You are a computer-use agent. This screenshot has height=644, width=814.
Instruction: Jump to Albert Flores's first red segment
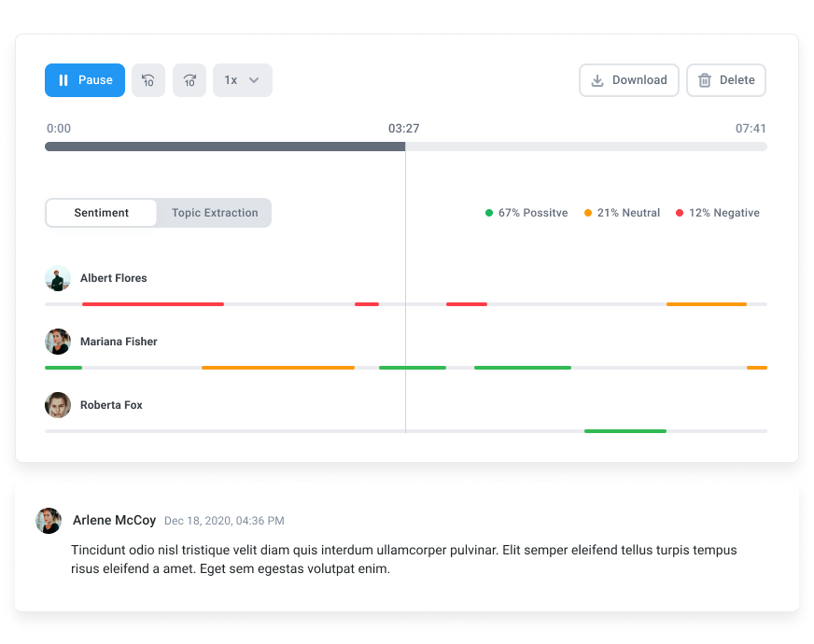153,304
